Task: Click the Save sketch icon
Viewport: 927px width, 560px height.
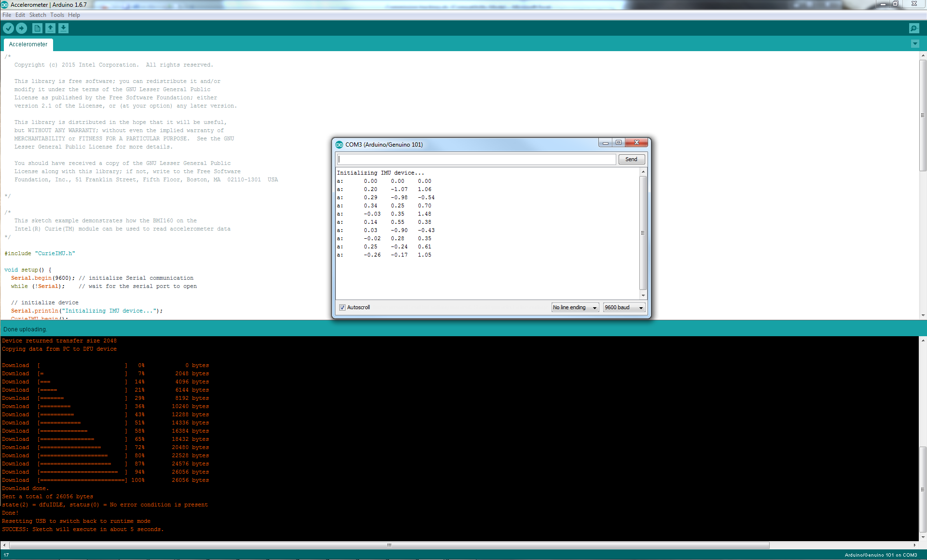Action: [63, 28]
